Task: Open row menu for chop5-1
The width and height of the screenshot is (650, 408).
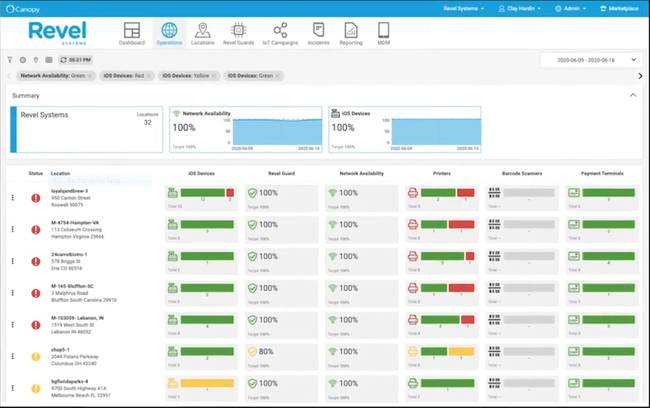Action: [x=13, y=356]
